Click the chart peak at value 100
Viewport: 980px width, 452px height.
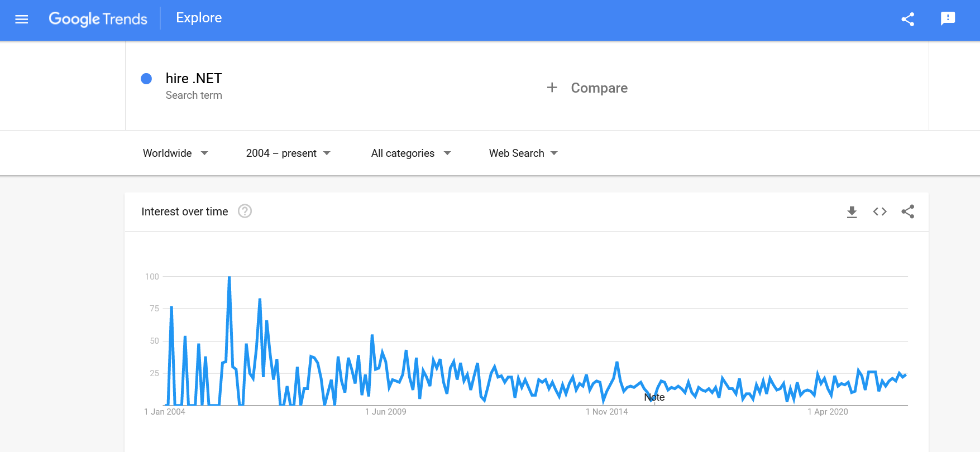229,277
